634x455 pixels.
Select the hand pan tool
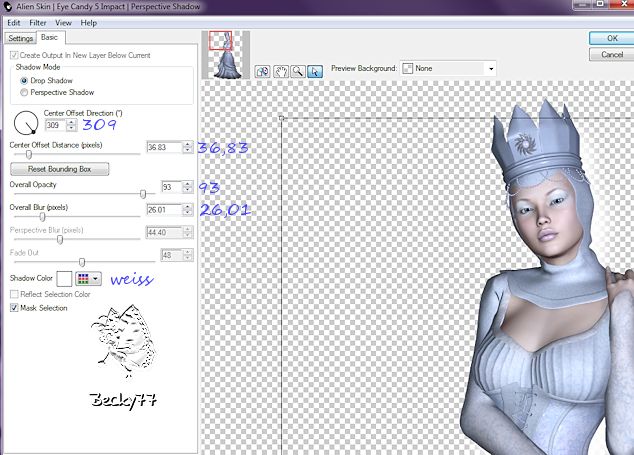pos(281,72)
